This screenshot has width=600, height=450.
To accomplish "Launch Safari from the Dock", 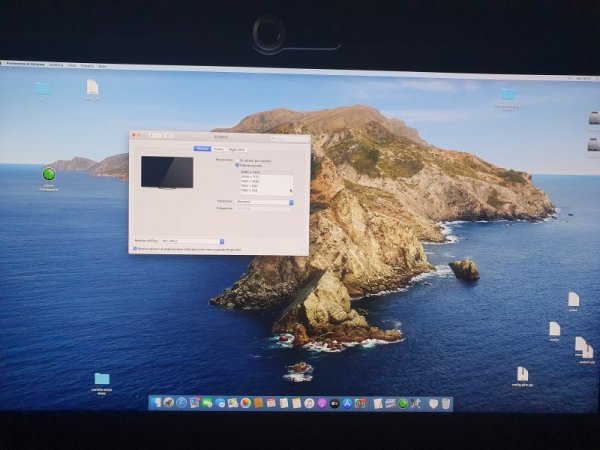I will 181,403.
